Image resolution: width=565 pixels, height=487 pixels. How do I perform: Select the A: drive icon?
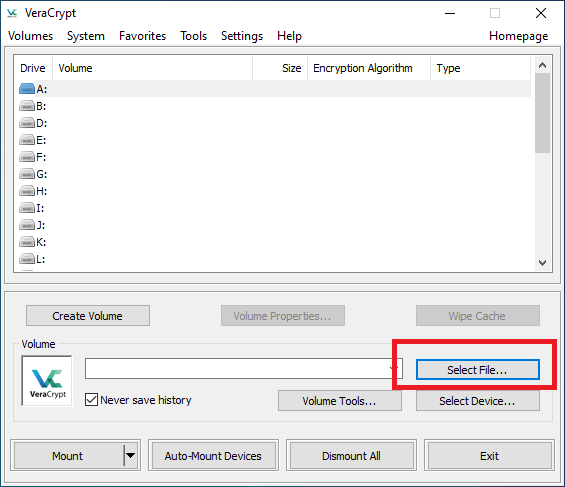click(x=27, y=89)
